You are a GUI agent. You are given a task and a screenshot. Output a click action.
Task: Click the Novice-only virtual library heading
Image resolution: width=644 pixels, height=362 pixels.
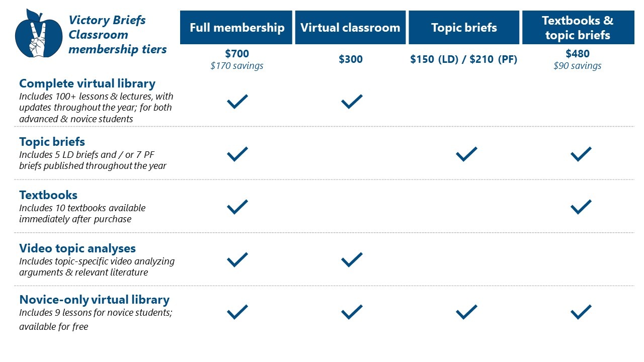pos(95,300)
